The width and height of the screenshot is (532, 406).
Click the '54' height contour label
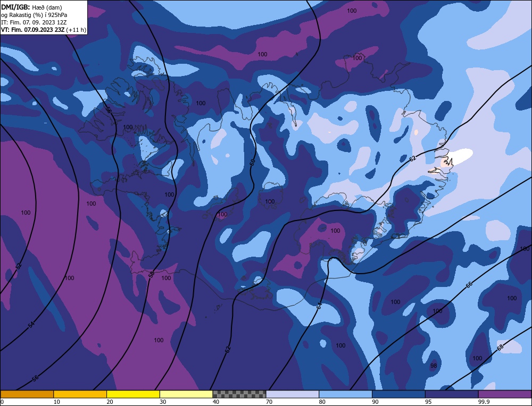(x=31, y=325)
